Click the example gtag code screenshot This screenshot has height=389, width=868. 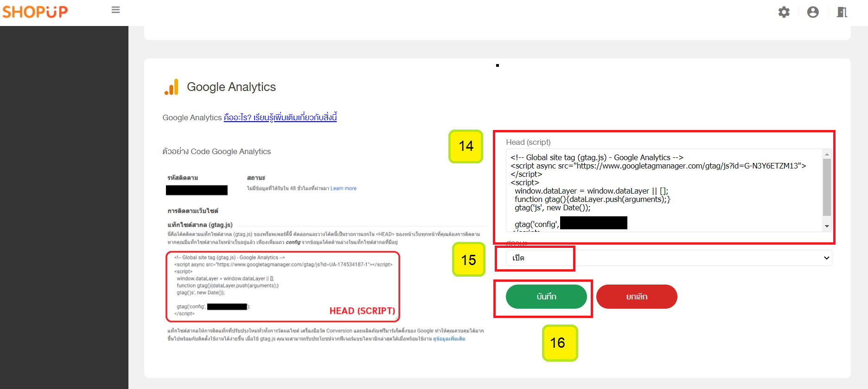[283, 286]
